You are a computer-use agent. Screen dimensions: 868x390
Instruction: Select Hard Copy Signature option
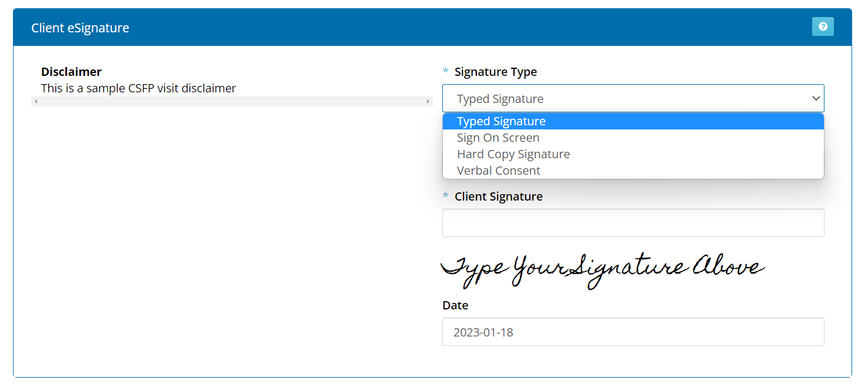(x=513, y=154)
